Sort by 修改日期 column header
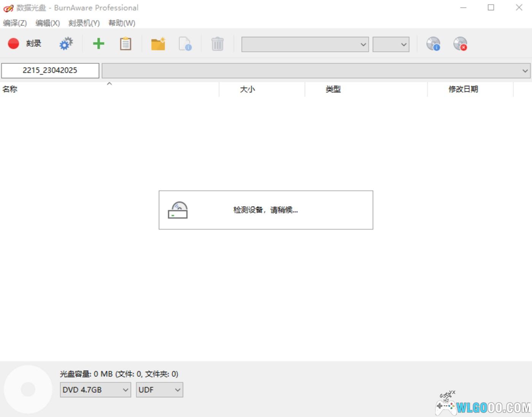 pyautogui.click(x=463, y=89)
